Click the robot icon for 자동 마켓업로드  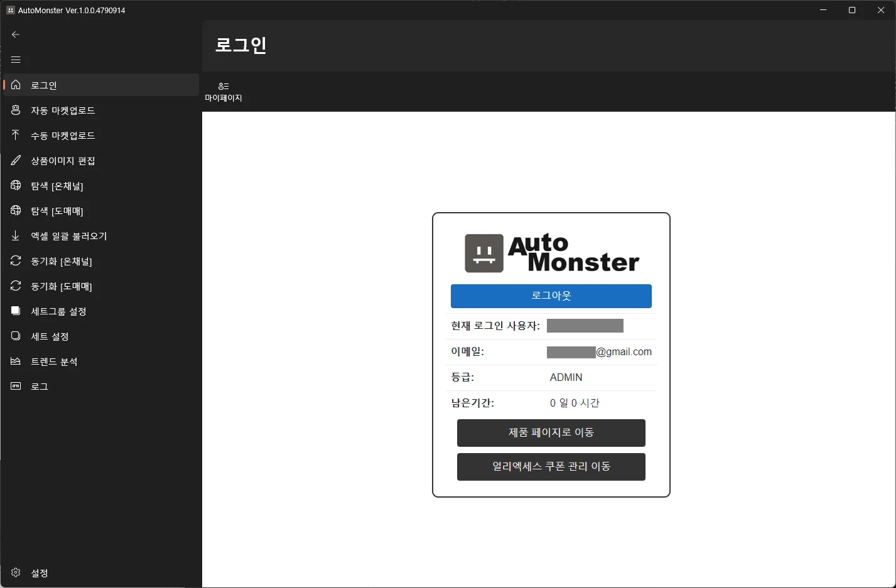coord(16,110)
